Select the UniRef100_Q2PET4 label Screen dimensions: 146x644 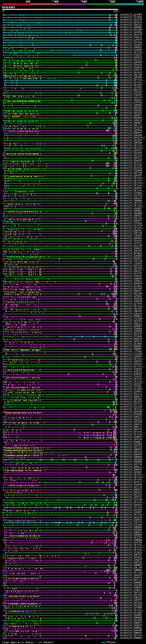click(x=131, y=40)
